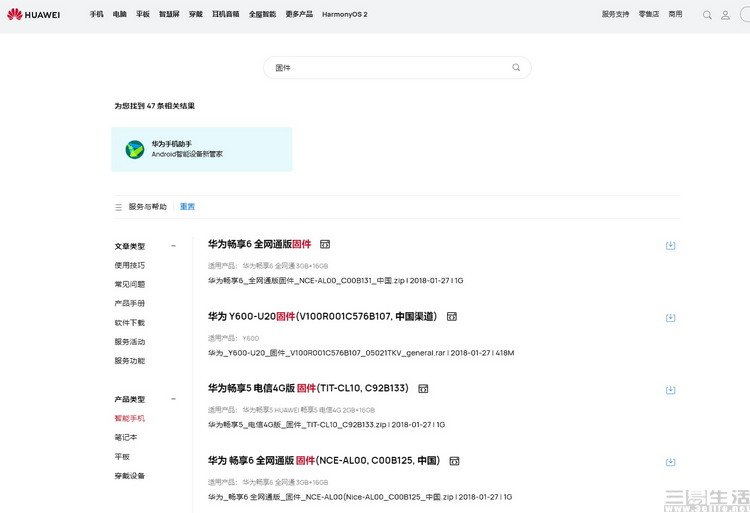Screen dimensions: 750x513
Task: Click the filter list icon beside 服务与帮助
Action: [119, 207]
